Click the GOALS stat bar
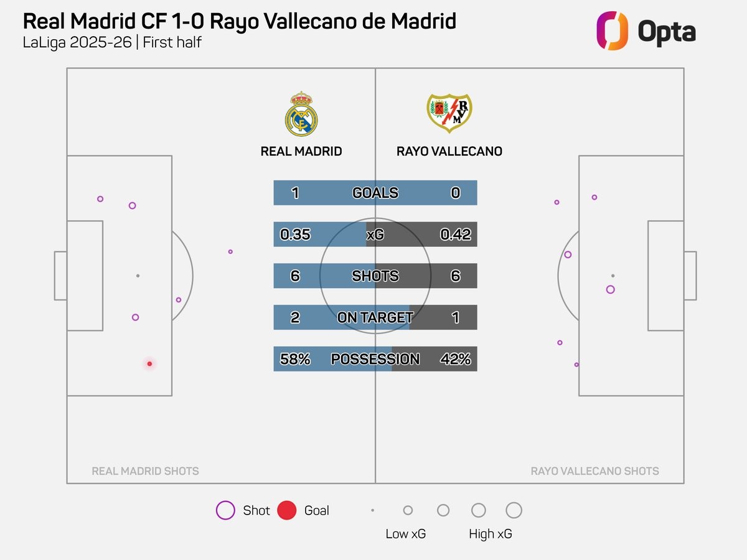The image size is (747, 560). point(375,193)
